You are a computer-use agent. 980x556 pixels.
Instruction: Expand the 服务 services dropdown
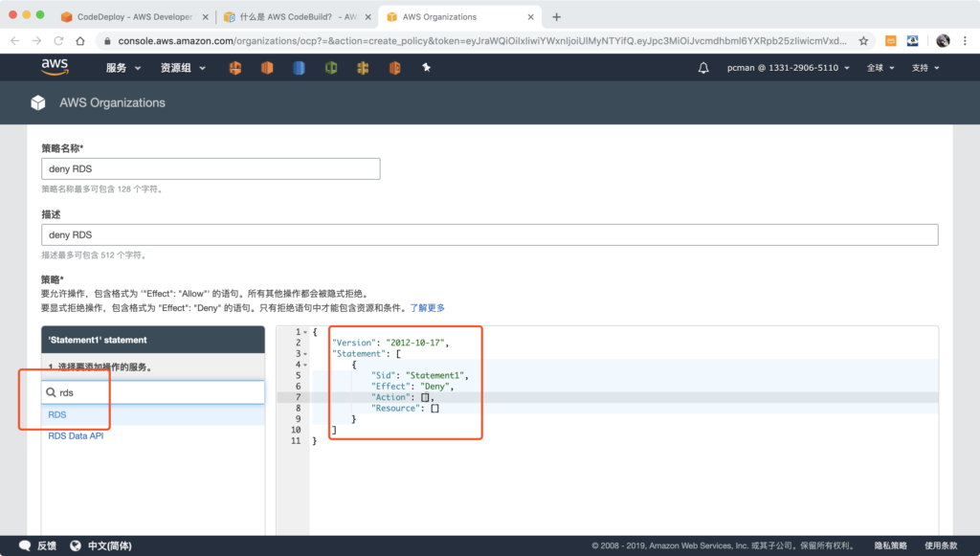tap(123, 68)
